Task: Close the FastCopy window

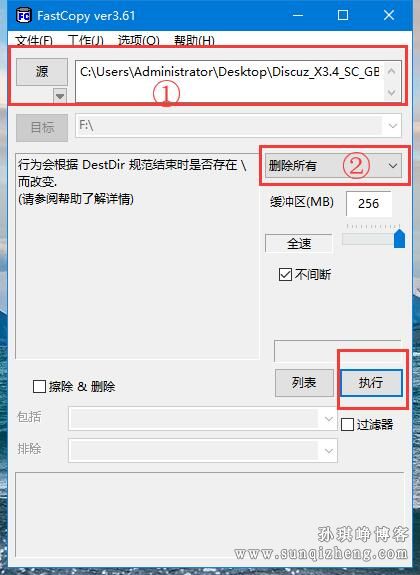Action: [389, 15]
